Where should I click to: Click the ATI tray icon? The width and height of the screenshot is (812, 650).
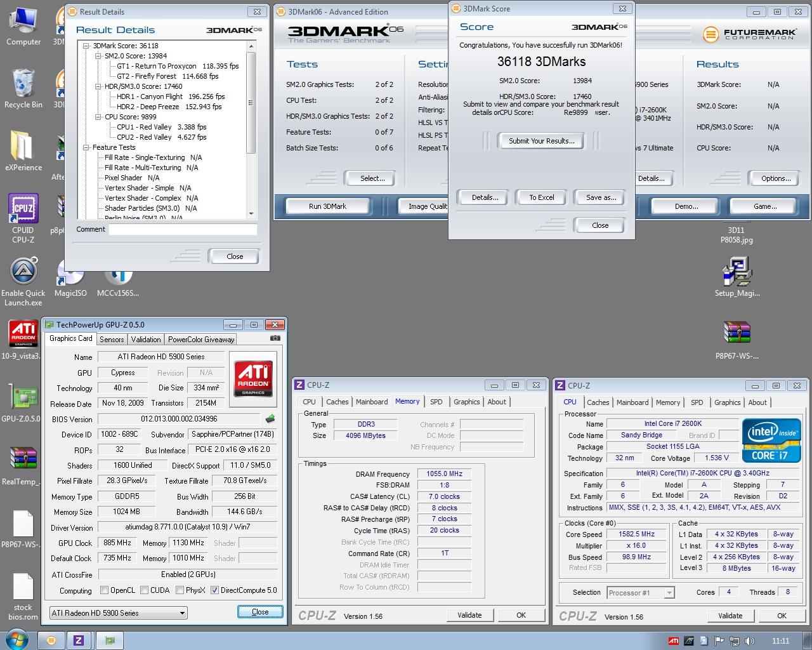674,641
